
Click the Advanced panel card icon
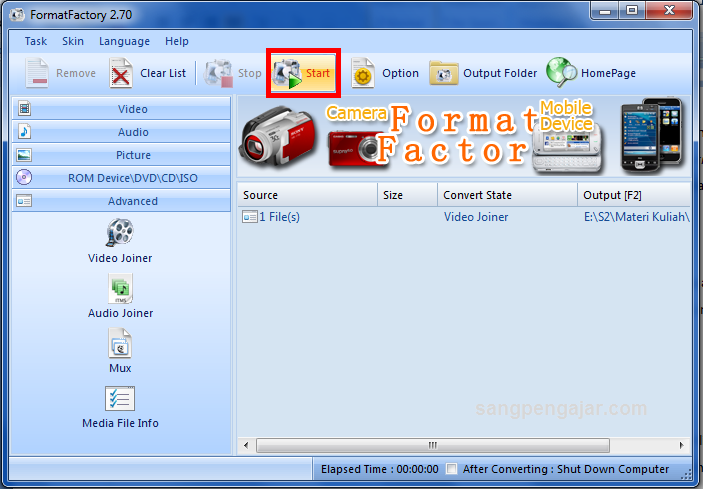coord(24,200)
